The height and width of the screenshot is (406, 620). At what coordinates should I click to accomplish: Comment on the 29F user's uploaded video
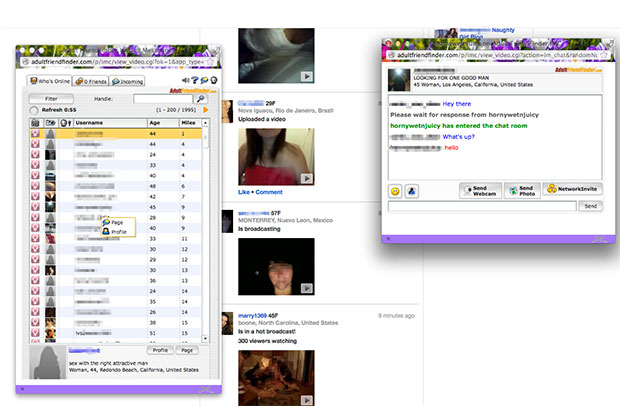coord(269,192)
